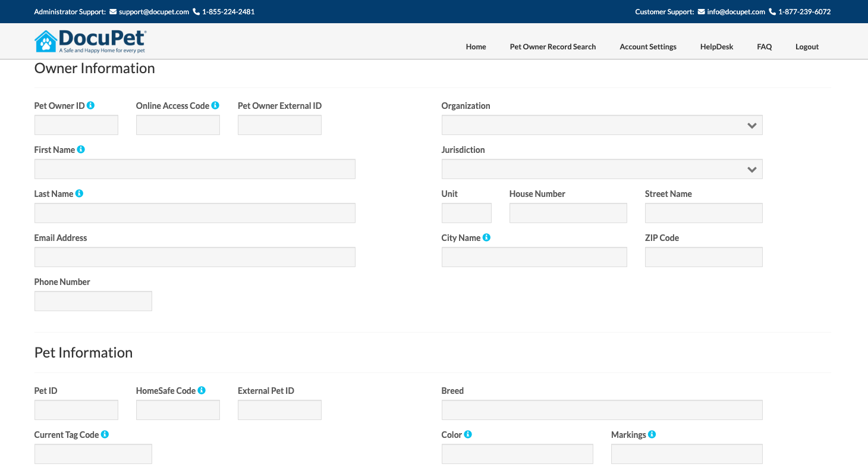Open the Pet Owner Record Search menu
The width and height of the screenshot is (868, 470).
(x=552, y=46)
